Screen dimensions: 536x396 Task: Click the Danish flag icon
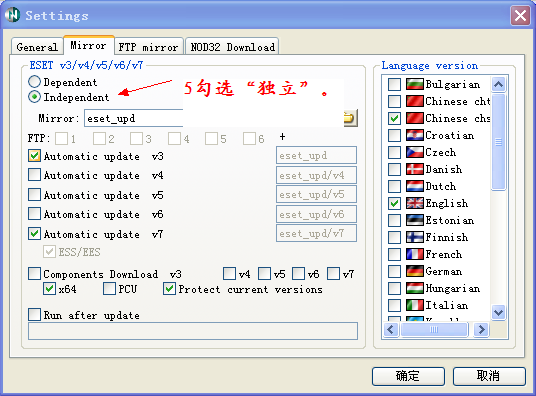pyautogui.click(x=415, y=169)
